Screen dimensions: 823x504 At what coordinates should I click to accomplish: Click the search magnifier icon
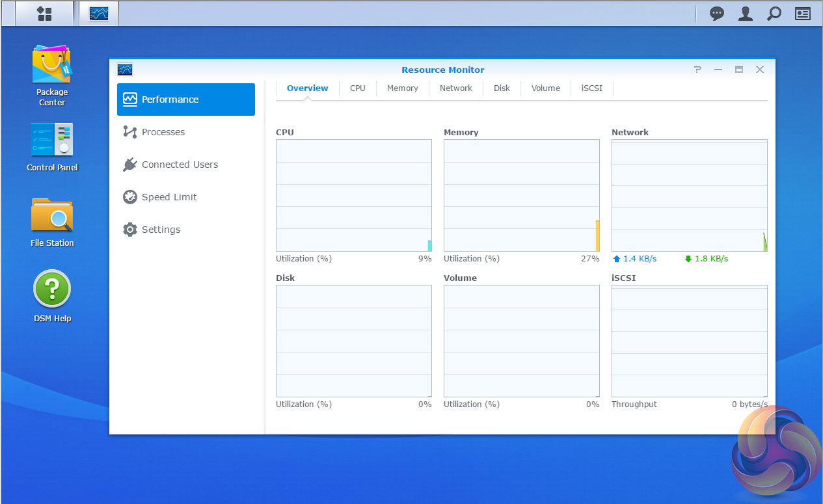point(774,14)
